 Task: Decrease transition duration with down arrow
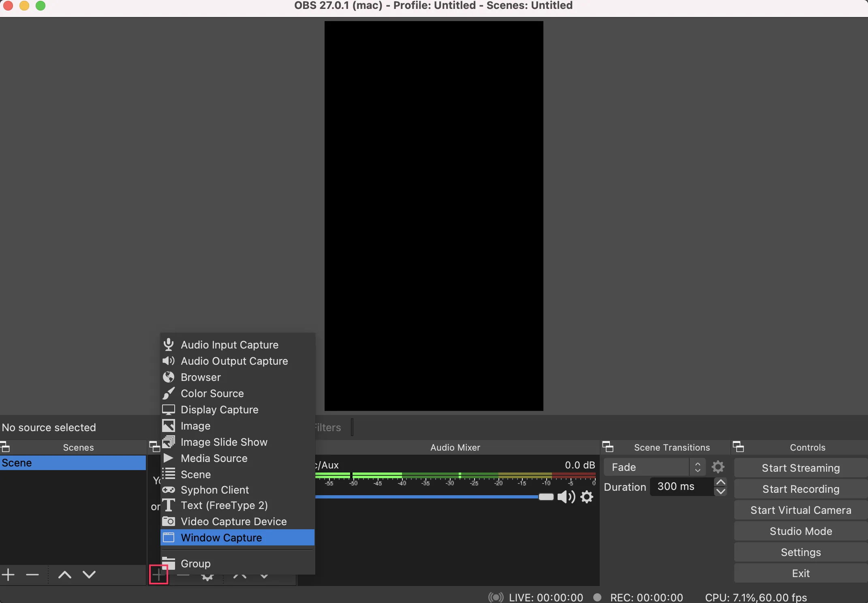coord(720,492)
